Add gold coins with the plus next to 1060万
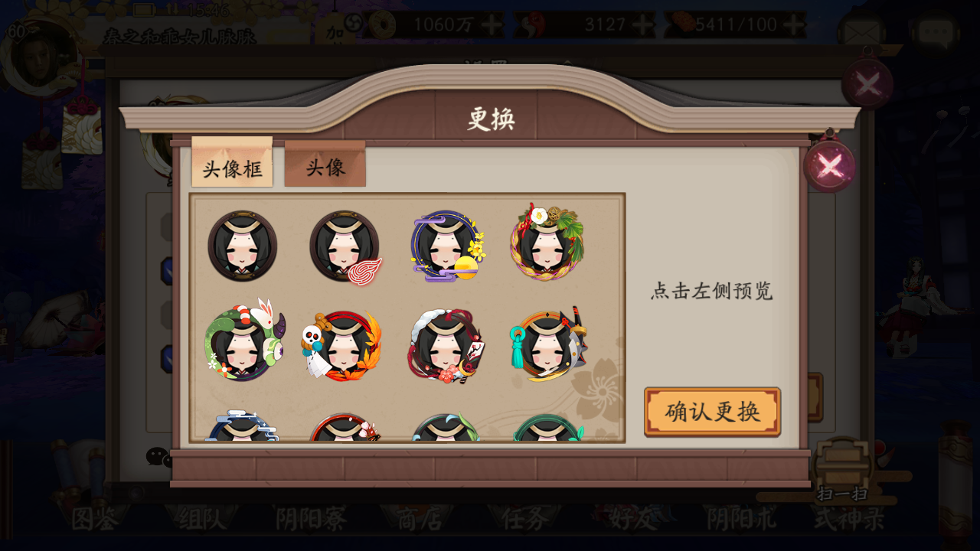The width and height of the screenshot is (980, 551). click(492, 24)
